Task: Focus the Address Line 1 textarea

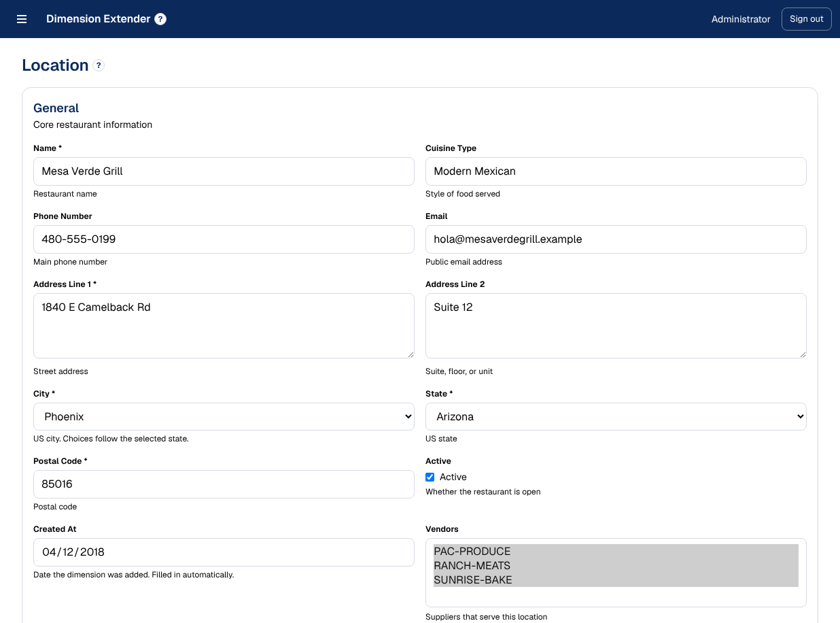Action: pyautogui.click(x=224, y=326)
